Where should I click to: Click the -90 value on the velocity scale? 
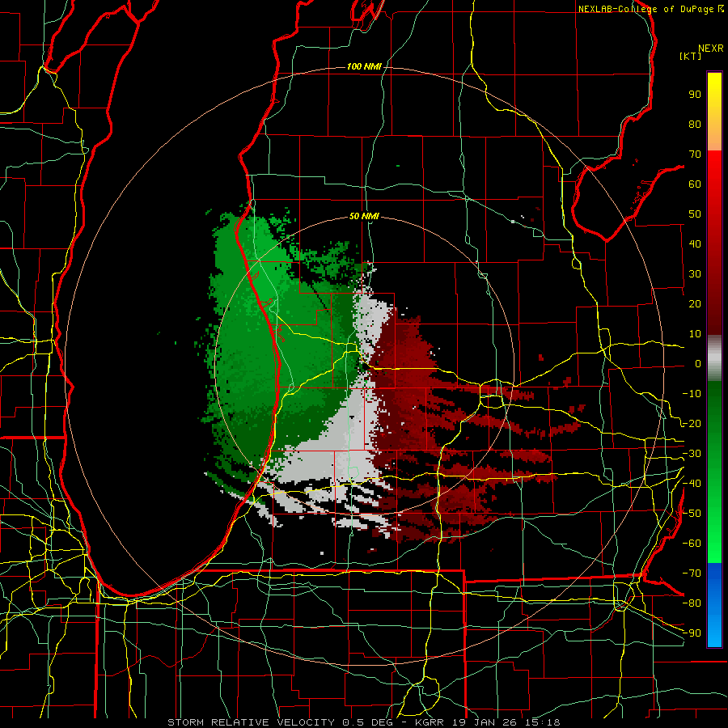pos(692,633)
